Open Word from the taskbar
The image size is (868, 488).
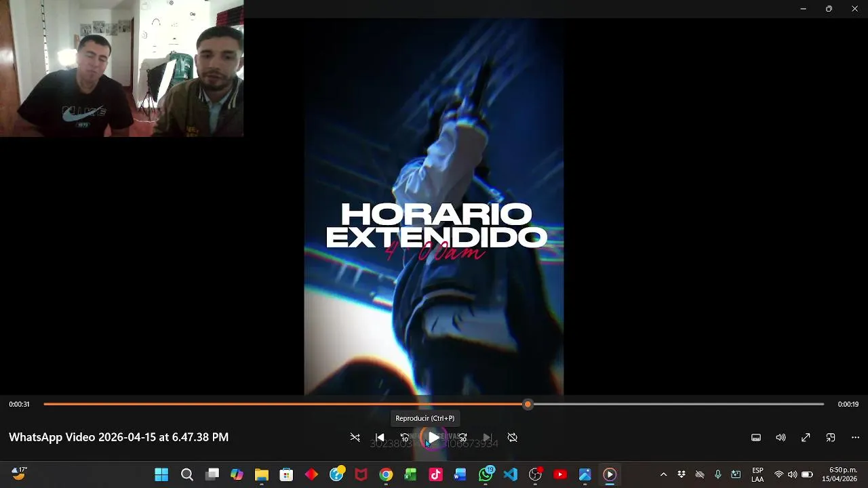[x=460, y=474]
